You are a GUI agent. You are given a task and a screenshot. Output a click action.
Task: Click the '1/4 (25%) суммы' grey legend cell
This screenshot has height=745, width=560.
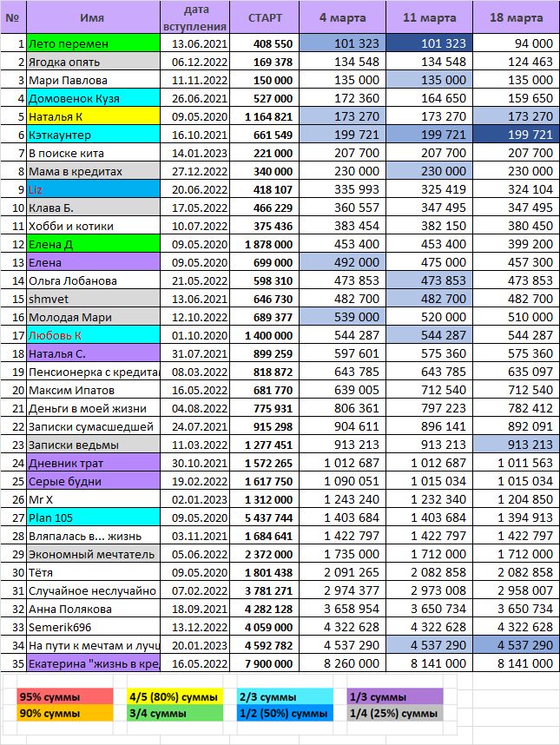click(x=395, y=713)
